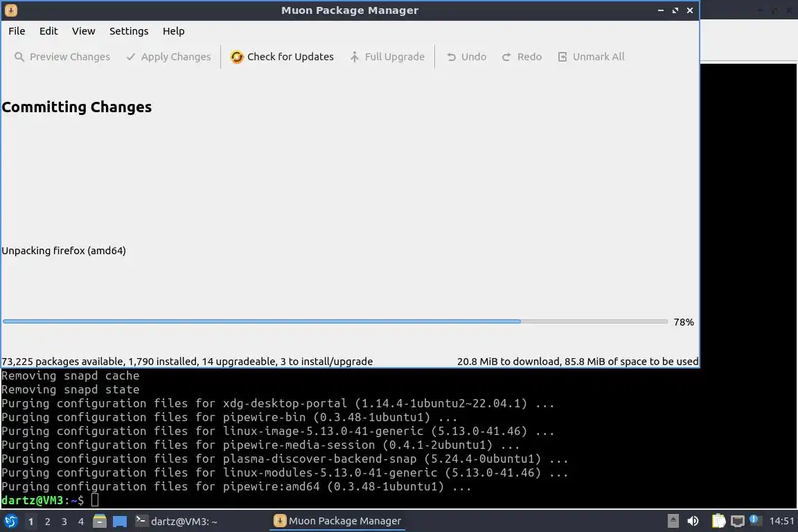The width and height of the screenshot is (798, 532).
Task: Click the 'Committing Changes' heading
Action: [x=77, y=107]
